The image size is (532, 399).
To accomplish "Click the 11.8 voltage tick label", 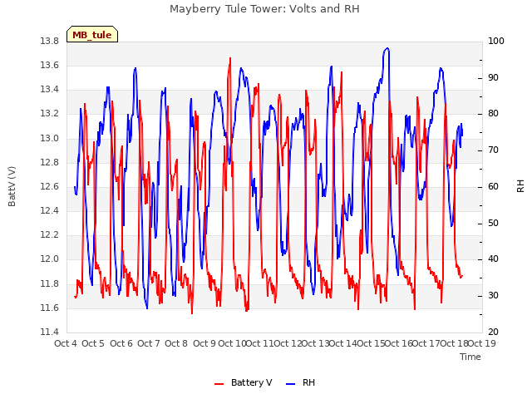I will pyautogui.click(x=50, y=283).
